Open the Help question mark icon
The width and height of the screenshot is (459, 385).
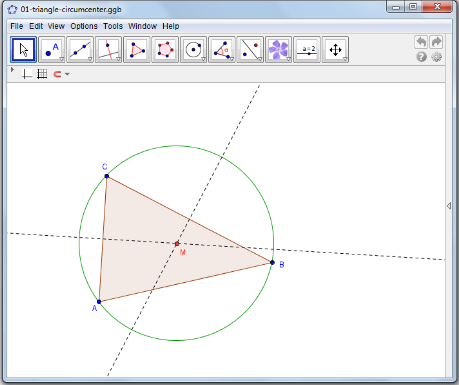point(421,57)
